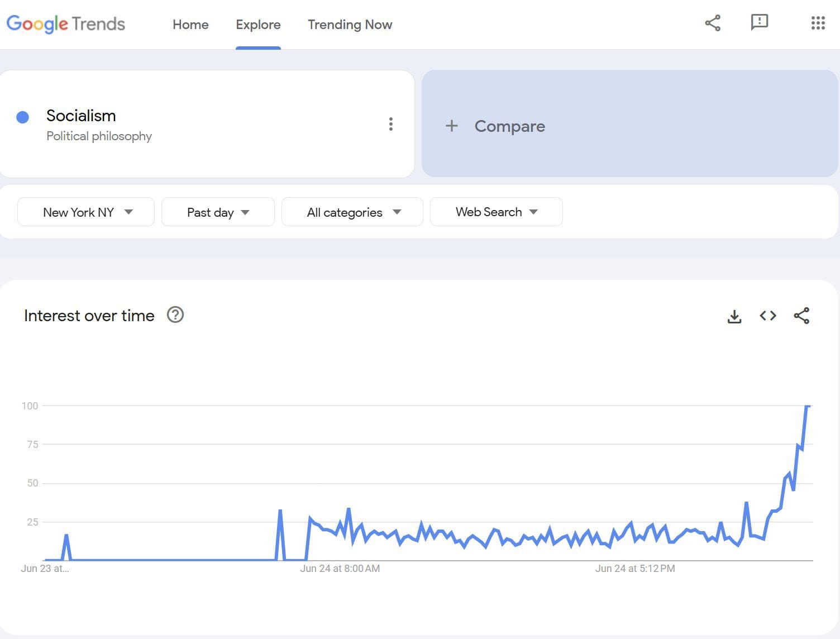Screen dimensions: 840x639
Task: Click the plus icon to compare
Action: coord(452,126)
